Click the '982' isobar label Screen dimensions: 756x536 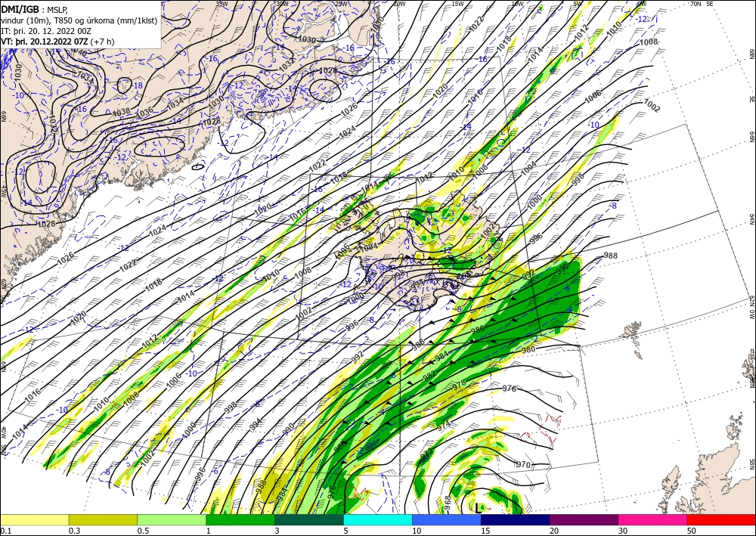point(429,376)
